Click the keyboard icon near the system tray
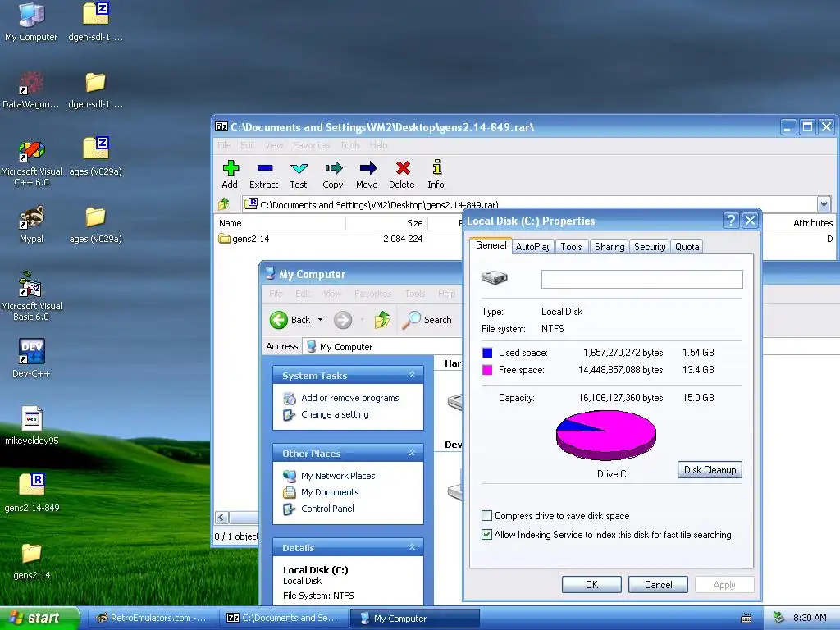This screenshot has width=840, height=630. pos(746,619)
